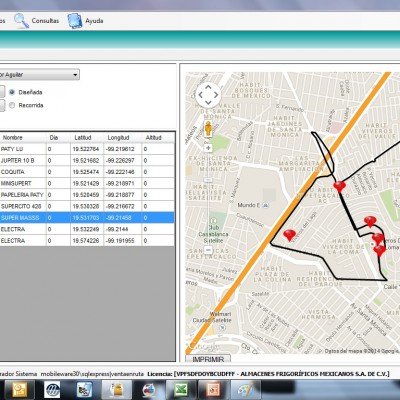Image resolution: width=400 pixels, height=400 pixels.
Task: Select the PAPELERIA PATY row
Action: point(87,195)
